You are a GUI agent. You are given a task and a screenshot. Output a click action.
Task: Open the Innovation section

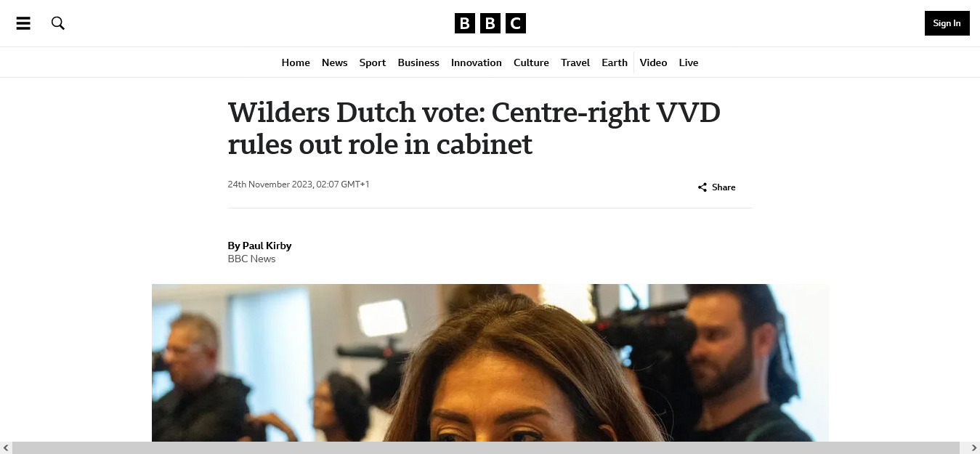point(477,62)
